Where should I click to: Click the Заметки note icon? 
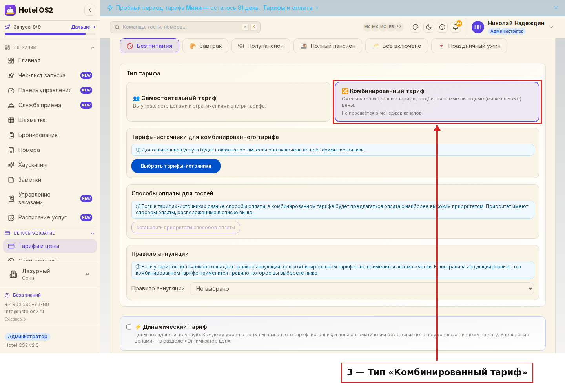(x=11, y=180)
